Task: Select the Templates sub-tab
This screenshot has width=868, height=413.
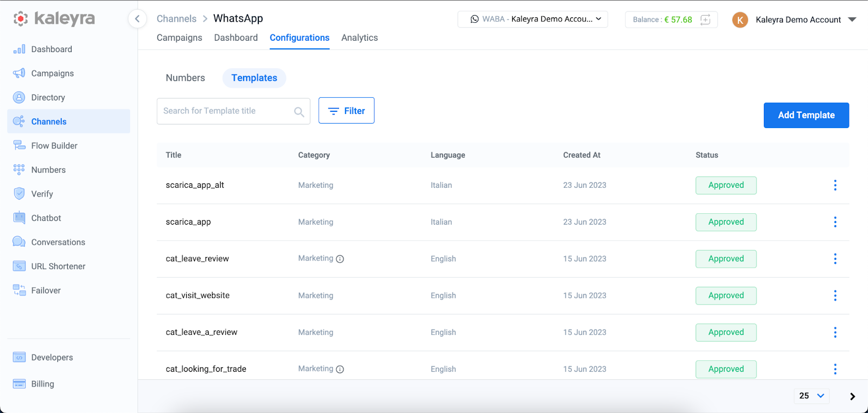Action: click(x=254, y=78)
